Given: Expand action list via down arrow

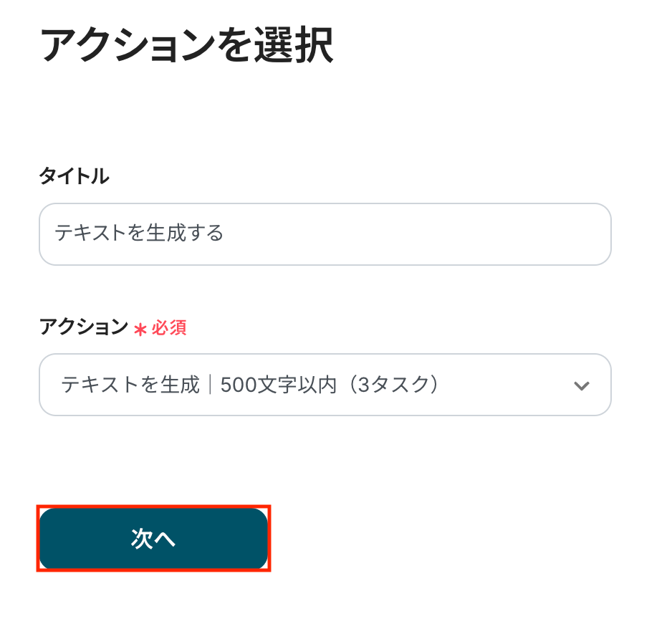Looking at the screenshot, I should [x=581, y=385].
